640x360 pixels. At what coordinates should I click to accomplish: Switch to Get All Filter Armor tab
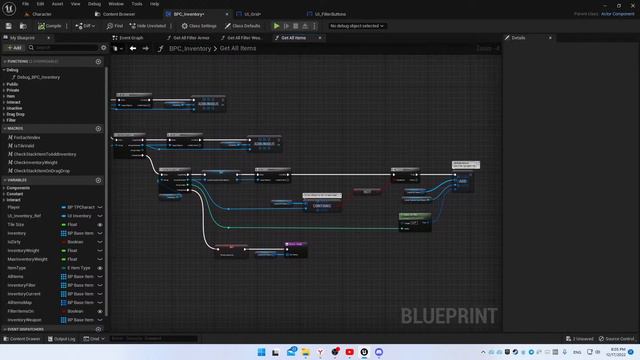pyautogui.click(x=188, y=38)
